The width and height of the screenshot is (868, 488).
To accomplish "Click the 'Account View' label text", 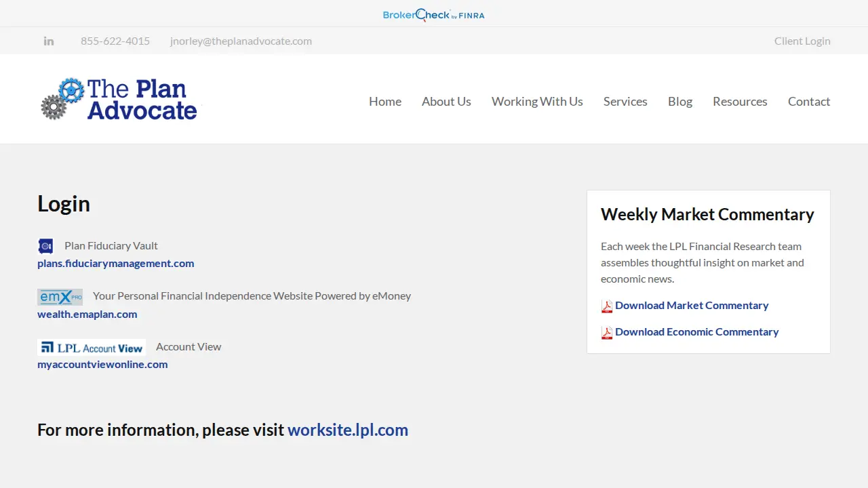I will pyautogui.click(x=189, y=346).
